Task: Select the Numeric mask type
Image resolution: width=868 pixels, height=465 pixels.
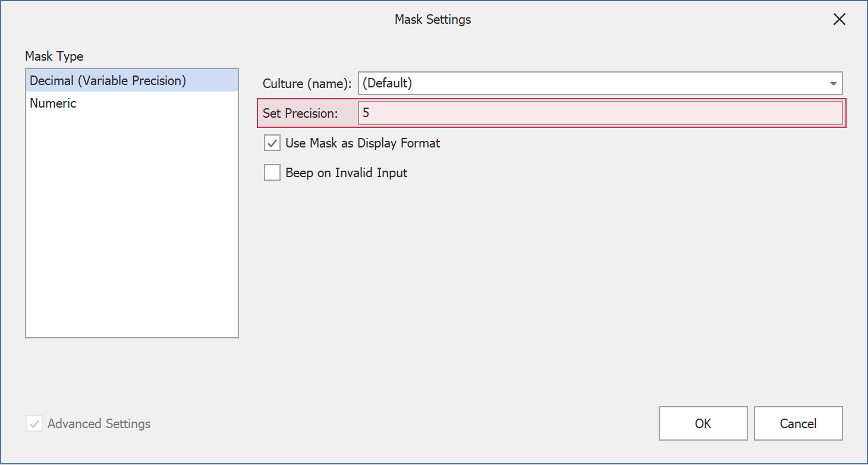Action: coord(54,103)
